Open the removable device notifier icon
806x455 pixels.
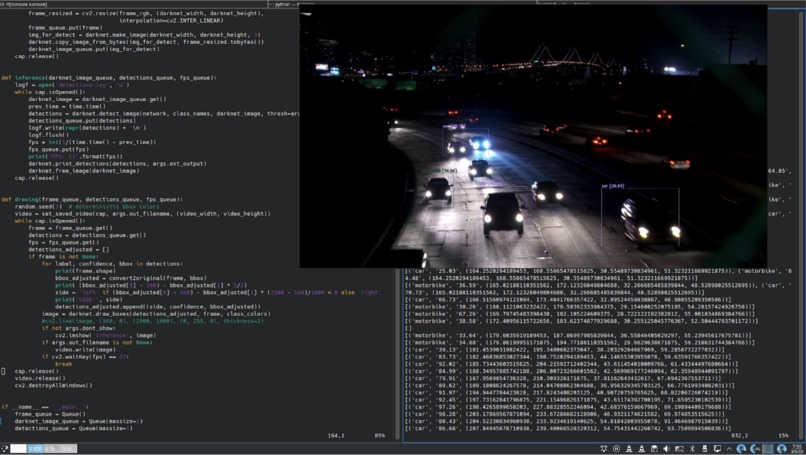point(704,449)
